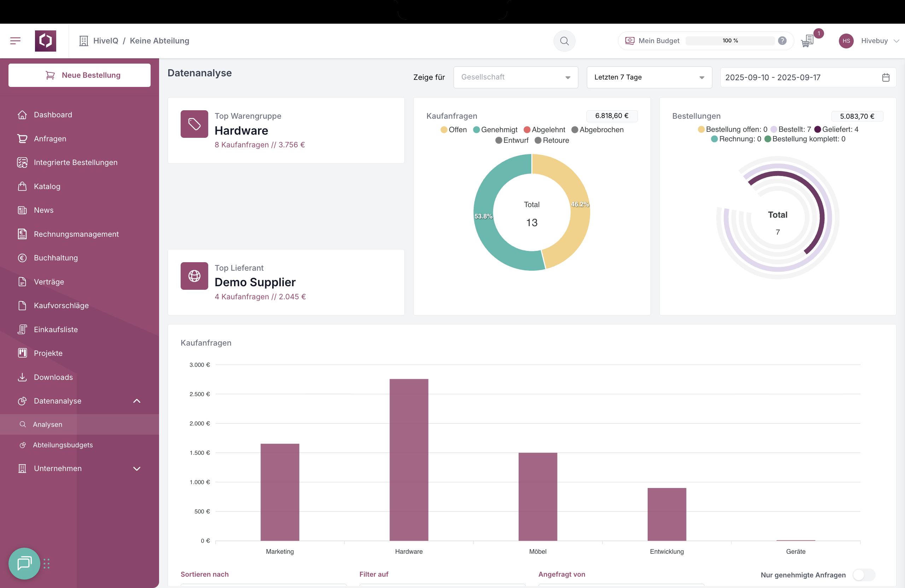Select Analysen under Datenanalyse
Viewport: 905px width, 588px height.
pos(47,424)
